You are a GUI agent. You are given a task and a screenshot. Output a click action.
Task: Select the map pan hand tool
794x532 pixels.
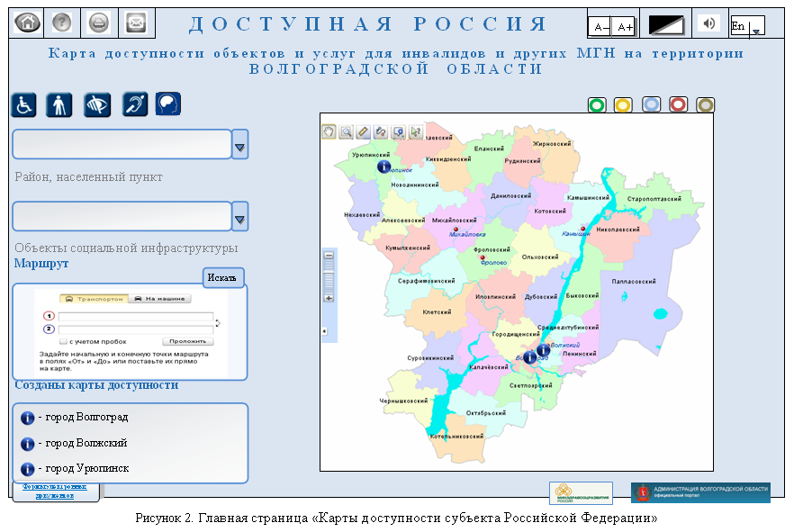pyautogui.click(x=329, y=132)
